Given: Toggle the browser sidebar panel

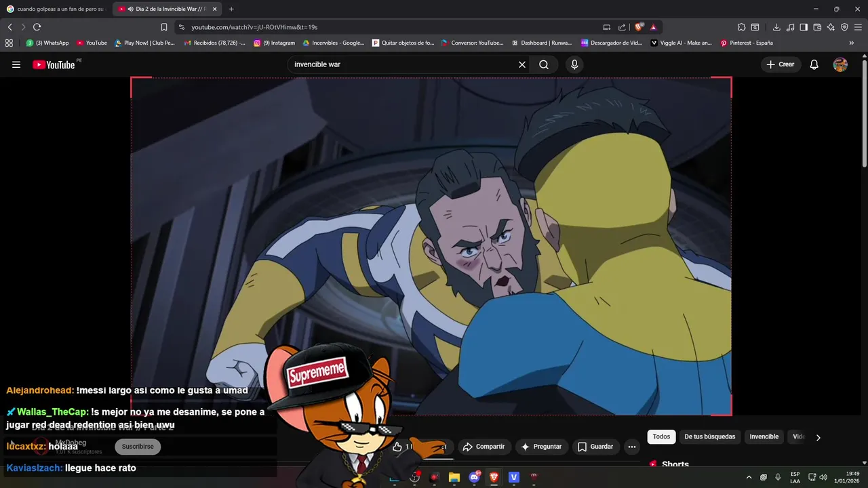Looking at the screenshot, I should click(804, 27).
